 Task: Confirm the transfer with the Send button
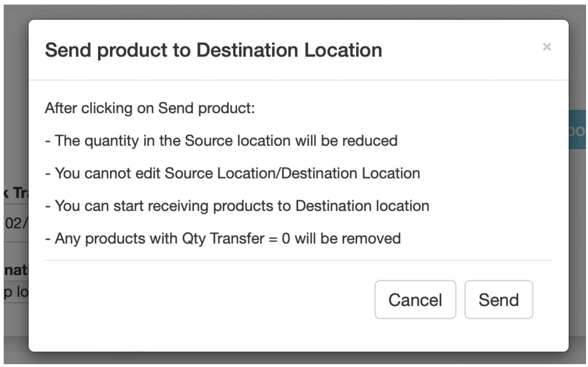499,299
